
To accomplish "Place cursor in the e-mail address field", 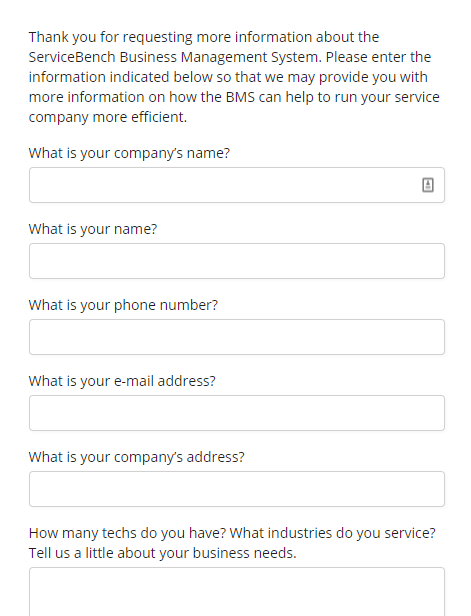I will (237, 413).
